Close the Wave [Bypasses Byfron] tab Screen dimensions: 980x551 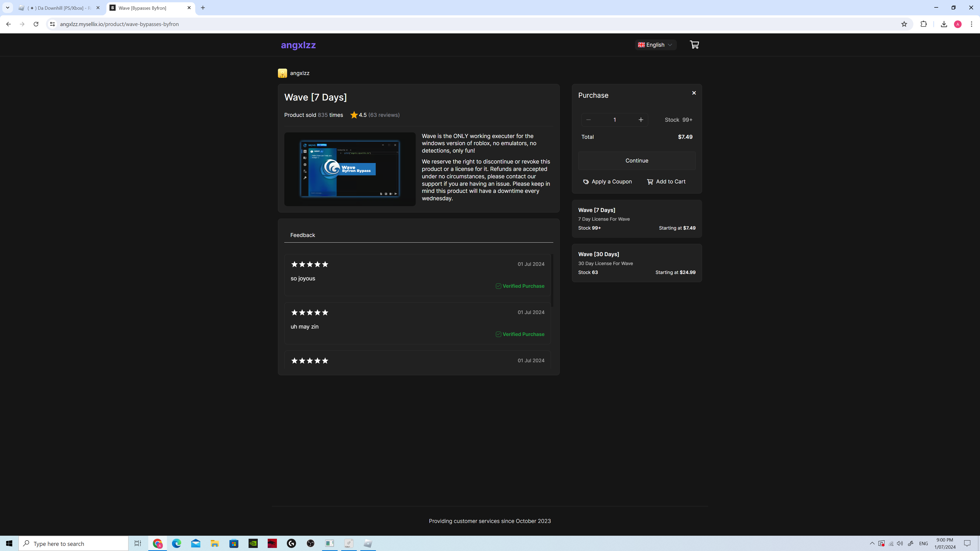tap(189, 8)
